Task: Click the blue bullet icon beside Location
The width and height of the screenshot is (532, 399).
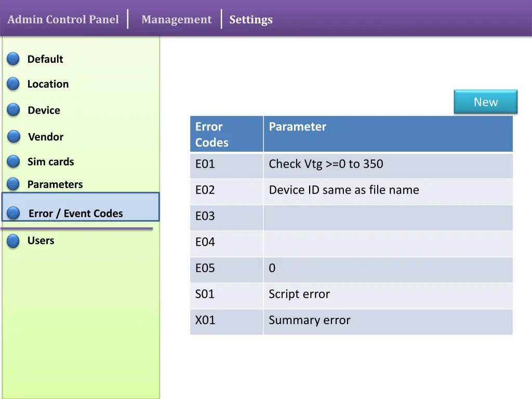Action: tap(14, 84)
